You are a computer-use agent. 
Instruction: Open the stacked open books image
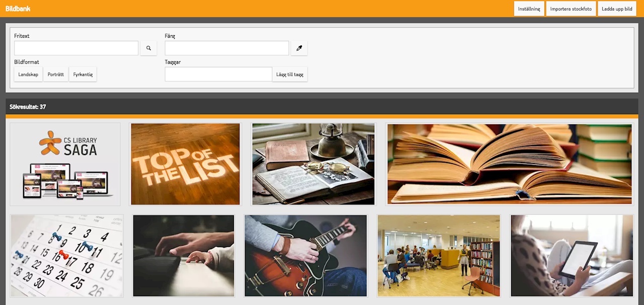coord(509,164)
